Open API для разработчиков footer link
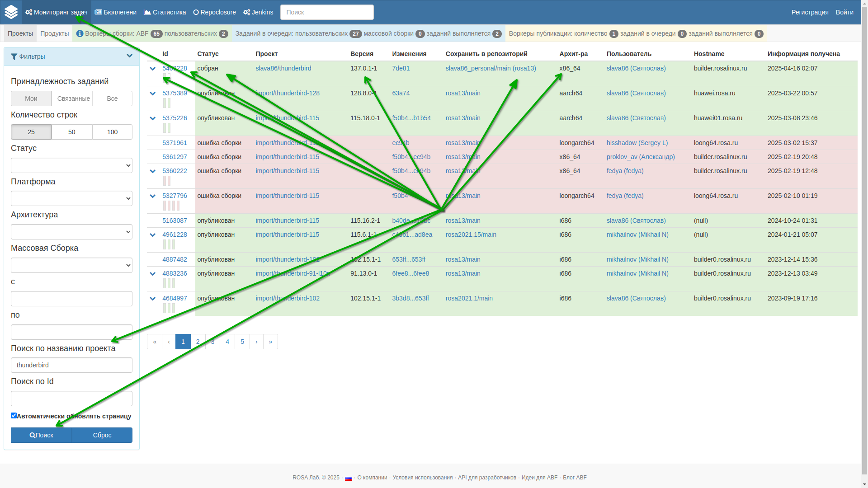The height and width of the screenshot is (488, 868). point(487,478)
